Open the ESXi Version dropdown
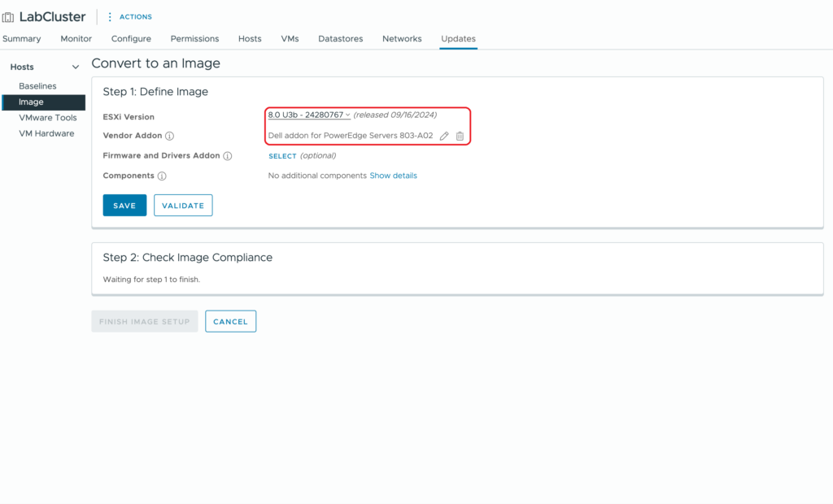This screenshot has width=833, height=504. [x=309, y=115]
